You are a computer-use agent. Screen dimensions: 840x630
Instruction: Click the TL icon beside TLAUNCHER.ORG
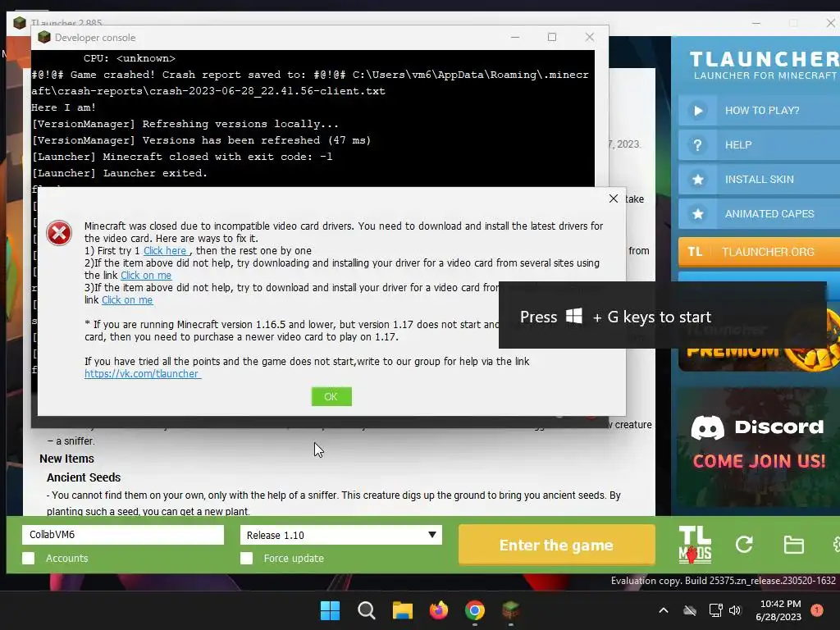pos(695,252)
